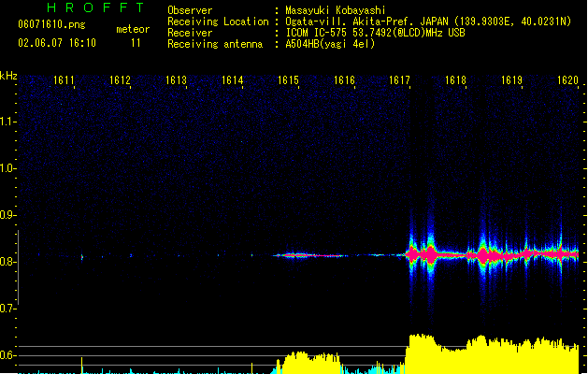The height and width of the screenshot is (374, 588).
Task: Click the meteor count value 11
Action: pyautogui.click(x=136, y=43)
